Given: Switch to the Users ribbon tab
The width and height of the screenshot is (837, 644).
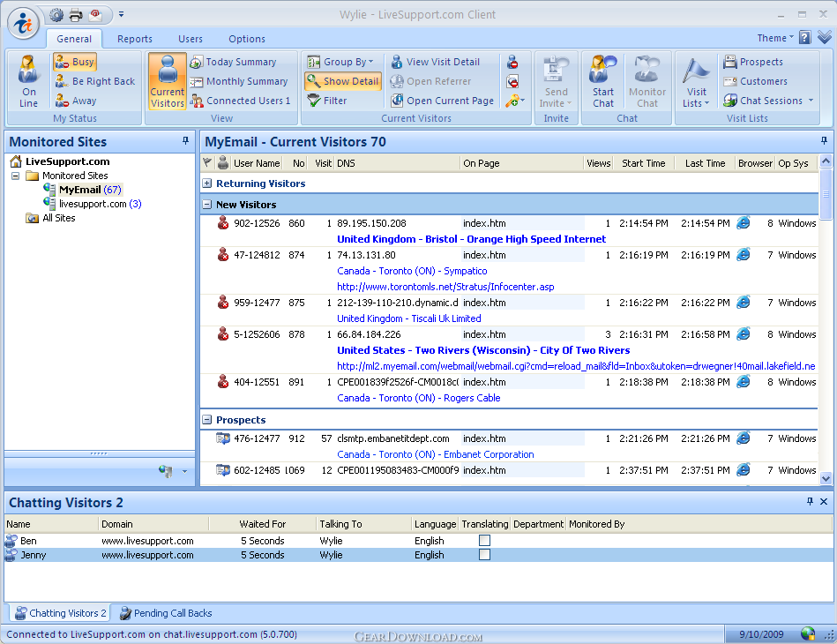Looking at the screenshot, I should point(190,39).
